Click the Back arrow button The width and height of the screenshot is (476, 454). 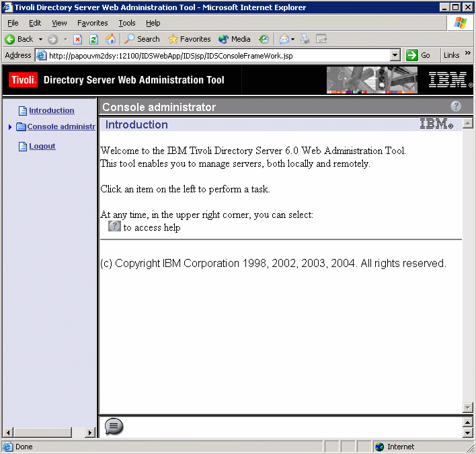click(x=19, y=39)
